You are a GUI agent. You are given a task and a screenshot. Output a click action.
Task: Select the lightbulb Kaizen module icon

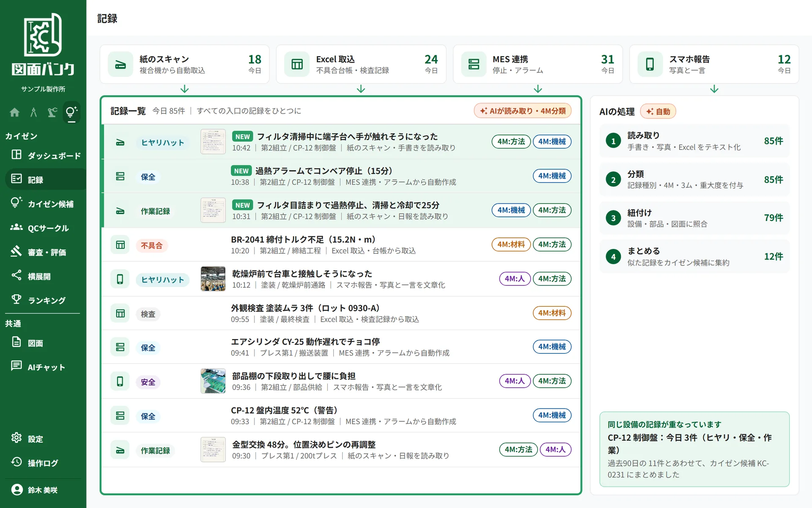point(71,112)
